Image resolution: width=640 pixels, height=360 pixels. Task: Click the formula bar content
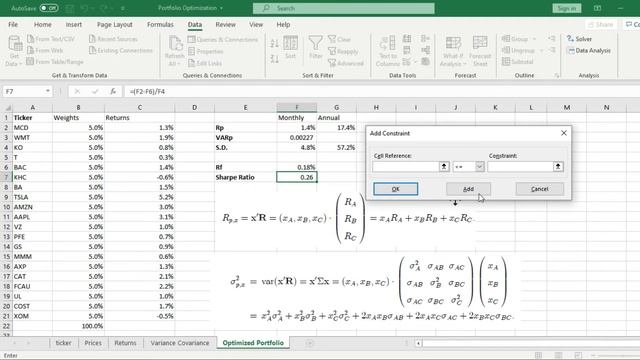(x=147, y=91)
